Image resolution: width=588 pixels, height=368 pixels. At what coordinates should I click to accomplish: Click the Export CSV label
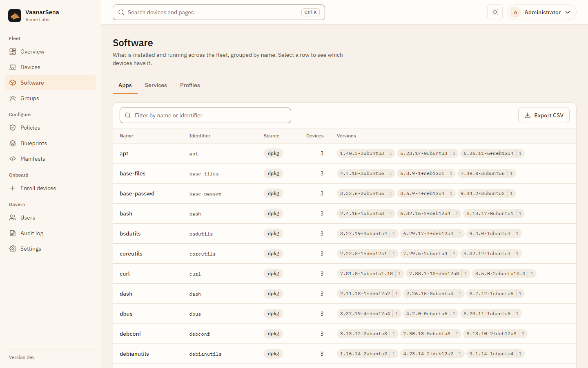[x=549, y=115]
